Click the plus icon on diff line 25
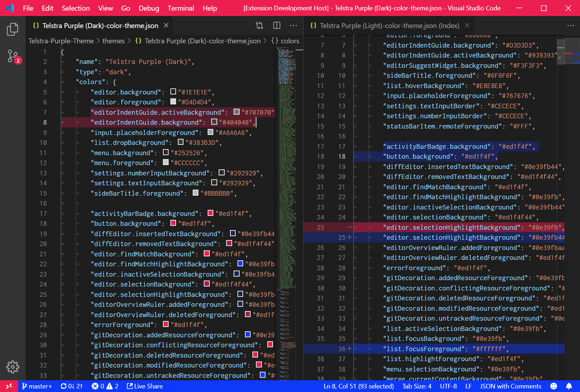This screenshot has height=392, width=580. point(350,238)
